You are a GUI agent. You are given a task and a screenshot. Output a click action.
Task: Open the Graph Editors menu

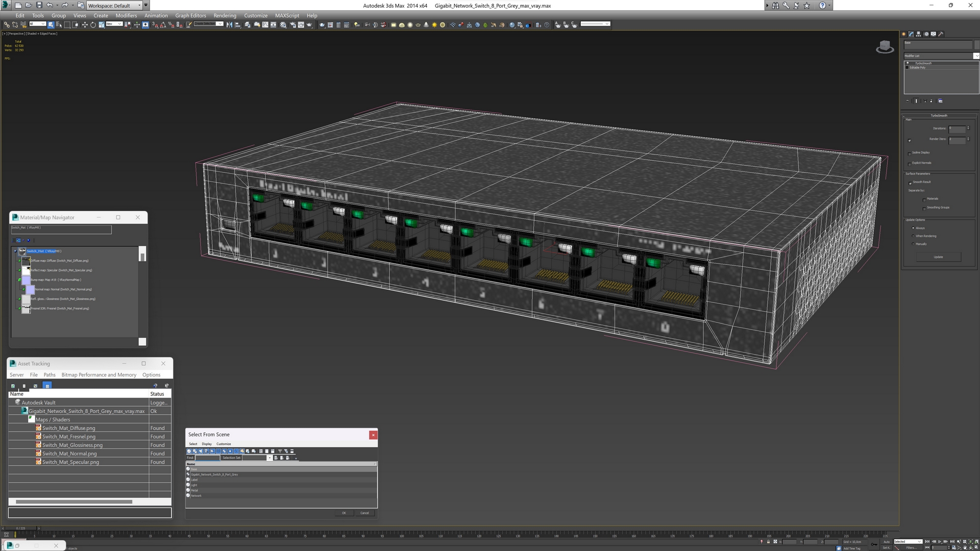(x=190, y=15)
